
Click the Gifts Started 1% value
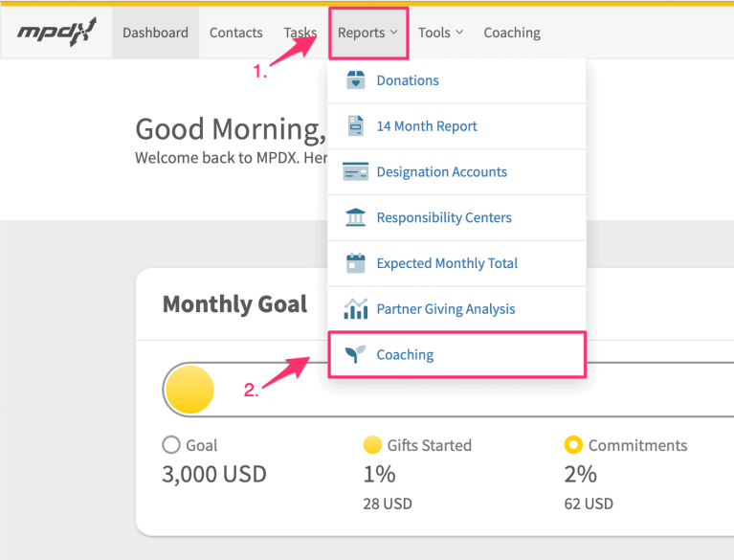(x=380, y=474)
